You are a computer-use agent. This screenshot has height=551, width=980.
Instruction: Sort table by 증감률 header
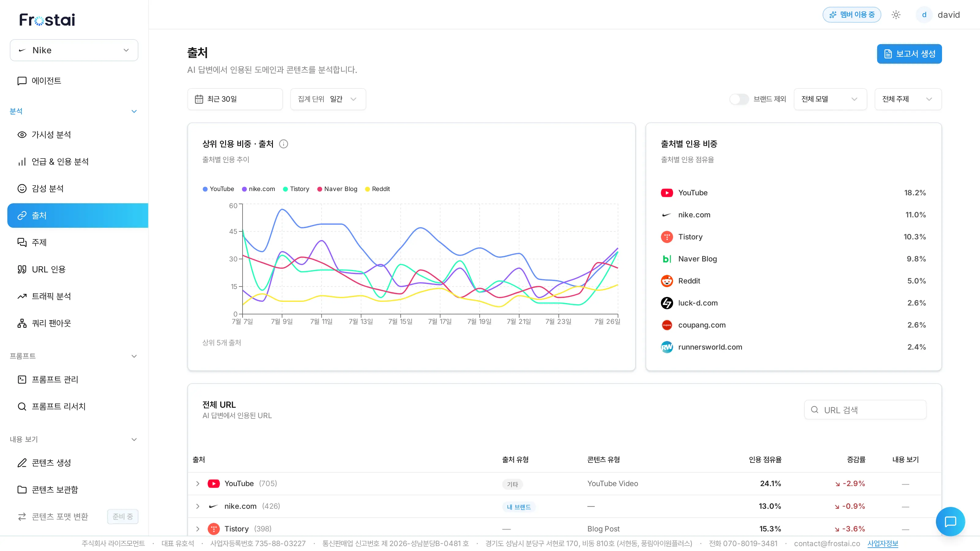pos(856,460)
